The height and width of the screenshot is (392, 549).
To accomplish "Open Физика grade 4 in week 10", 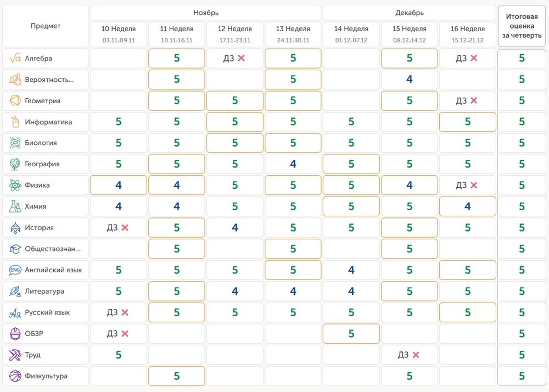I will pyautogui.click(x=119, y=185).
